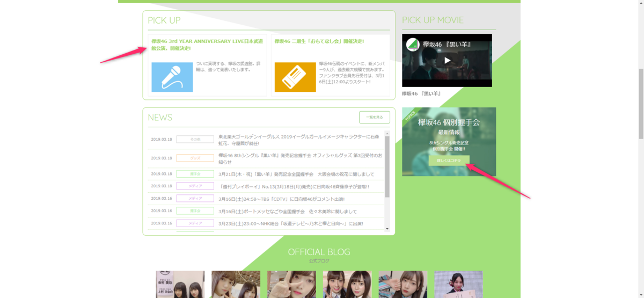Click the メディア tag beside CDTV news
This screenshot has width=644, height=298.
tap(195, 198)
